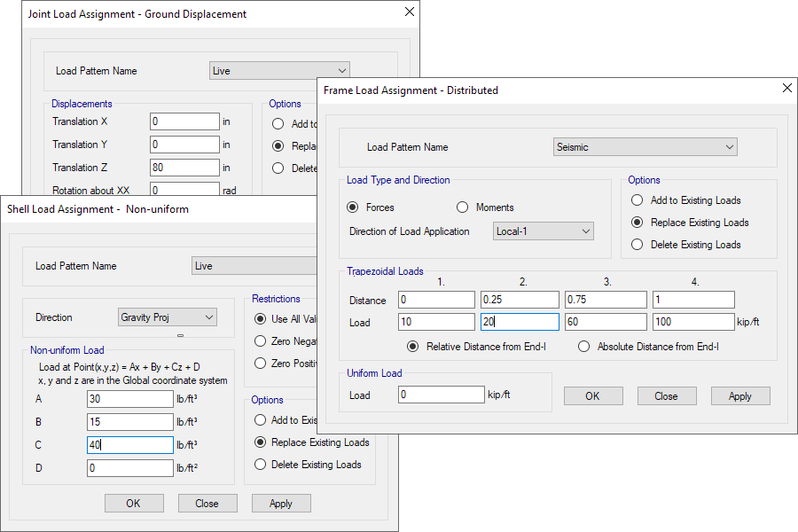Select Delete Existing Loads in Shell dialog
Screen dimensions: 798x532
coord(260,464)
